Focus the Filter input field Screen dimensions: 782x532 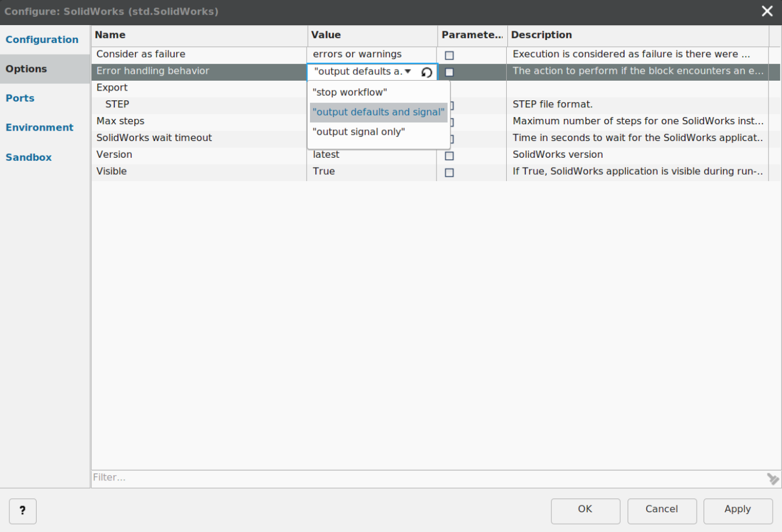point(428,477)
